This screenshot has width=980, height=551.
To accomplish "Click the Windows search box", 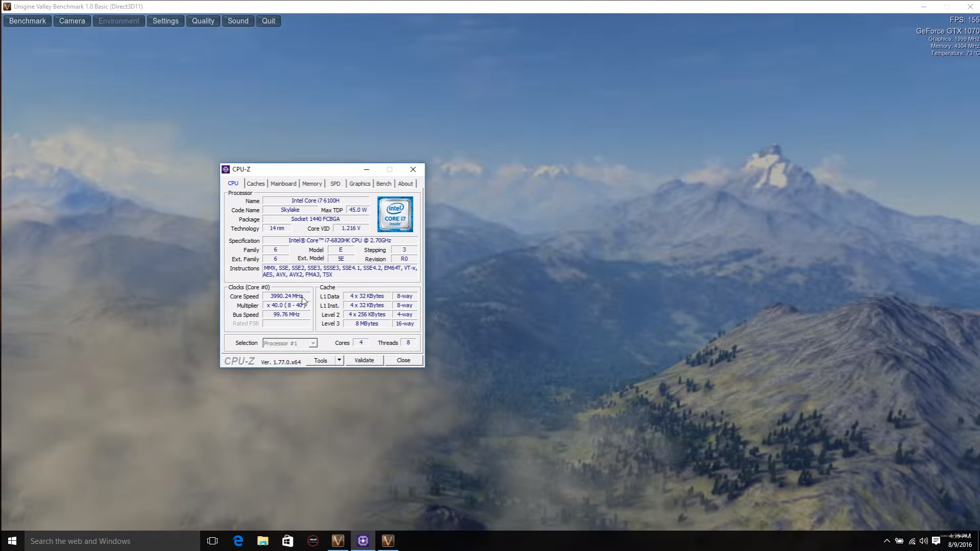I will (112, 541).
